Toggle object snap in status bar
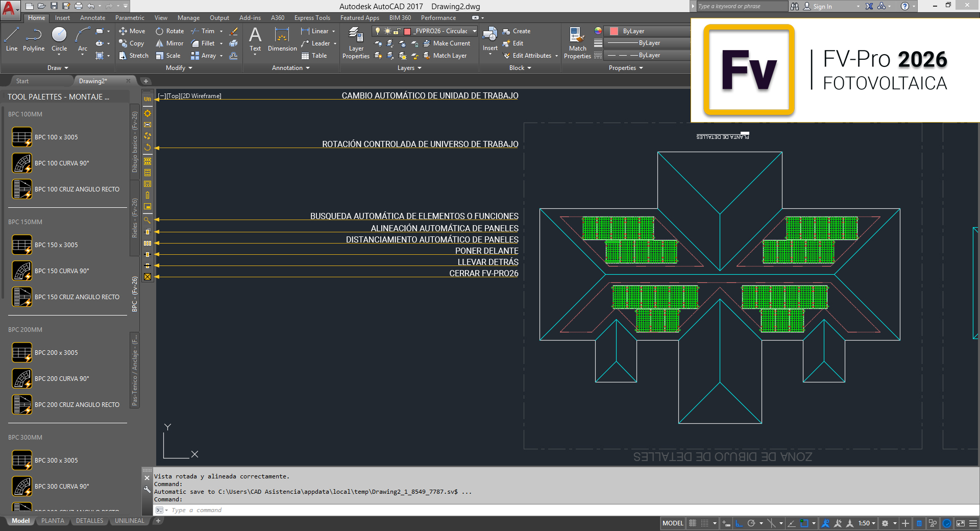Image resolution: width=980 pixels, height=531 pixels. point(804,523)
